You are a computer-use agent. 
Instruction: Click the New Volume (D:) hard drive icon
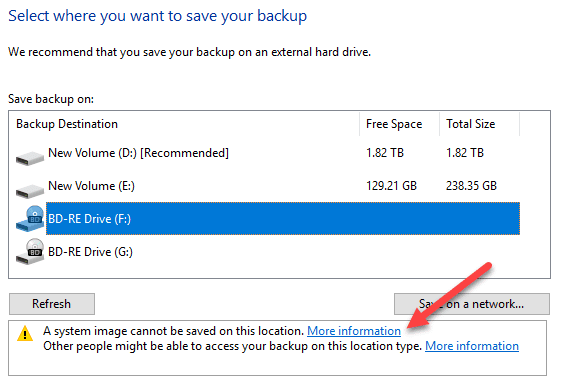pyautogui.click(x=30, y=158)
